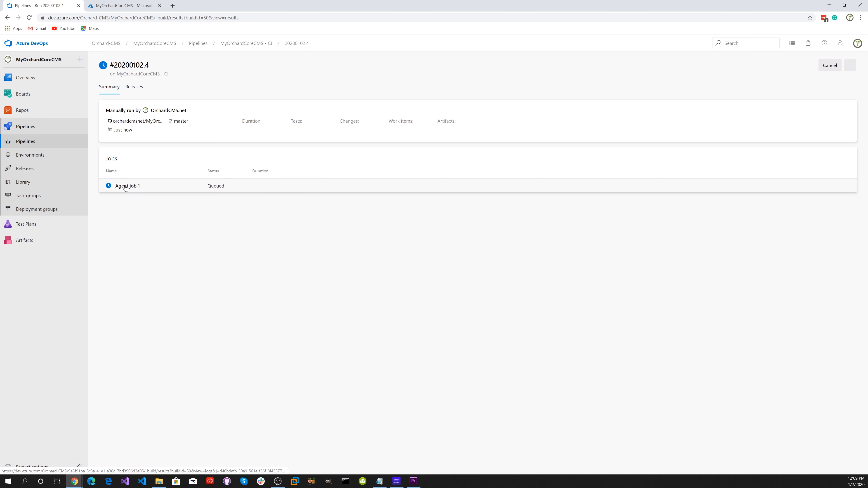The image size is (868, 488).
Task: Open Visual Studio Code from taskbar
Action: [142, 481]
